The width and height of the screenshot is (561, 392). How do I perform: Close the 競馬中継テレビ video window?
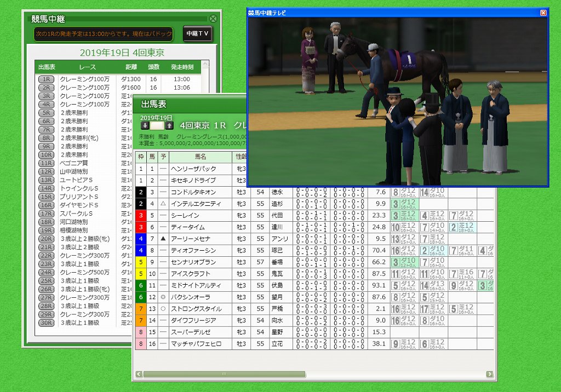tap(543, 13)
